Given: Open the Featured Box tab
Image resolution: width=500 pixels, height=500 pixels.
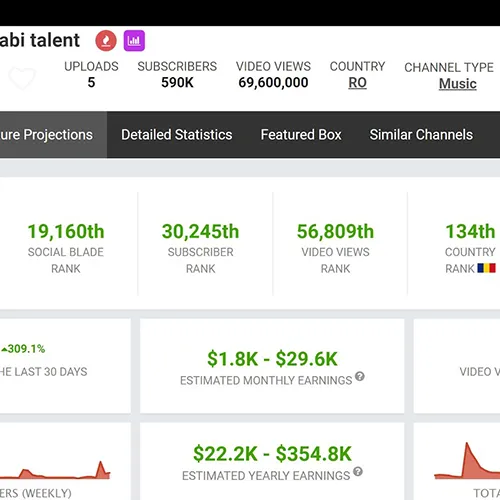Looking at the screenshot, I should click(x=301, y=135).
